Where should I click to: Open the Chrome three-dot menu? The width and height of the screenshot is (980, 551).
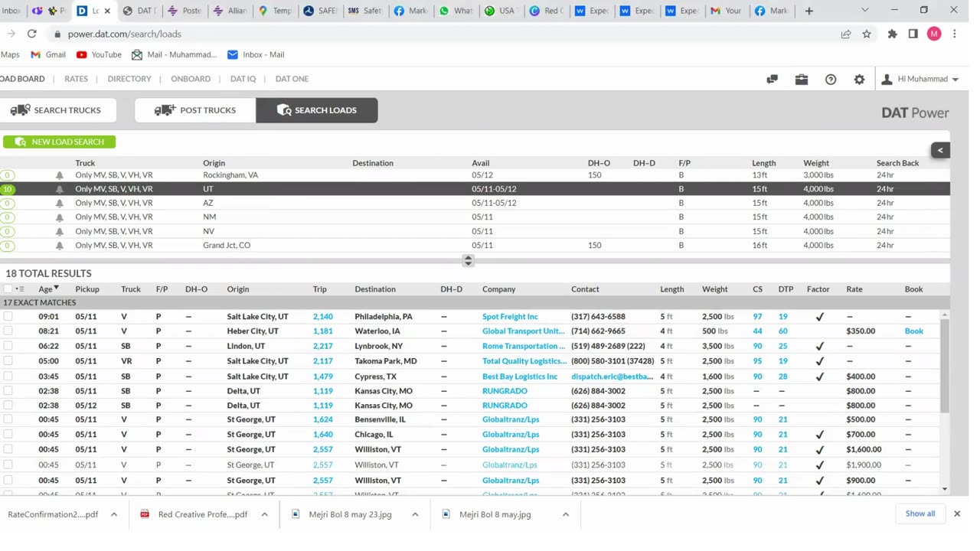pyautogui.click(x=955, y=34)
